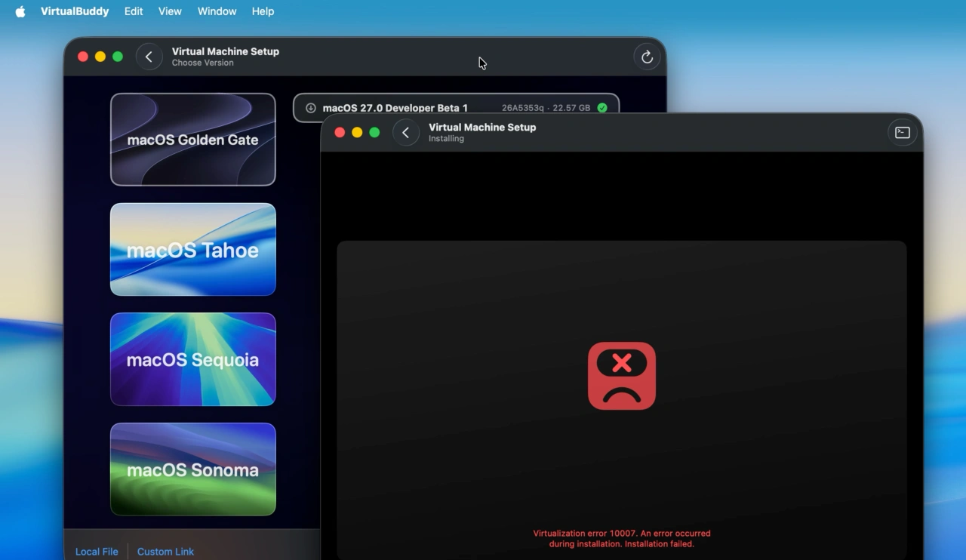Viewport: 966px width, 560px height.
Task: Click the Local File link
Action: pos(97,552)
